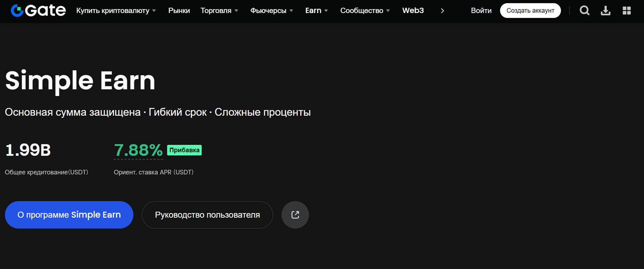The image size is (644, 269).
Task: Open the Фьючерсы dropdown
Action: 271,11
